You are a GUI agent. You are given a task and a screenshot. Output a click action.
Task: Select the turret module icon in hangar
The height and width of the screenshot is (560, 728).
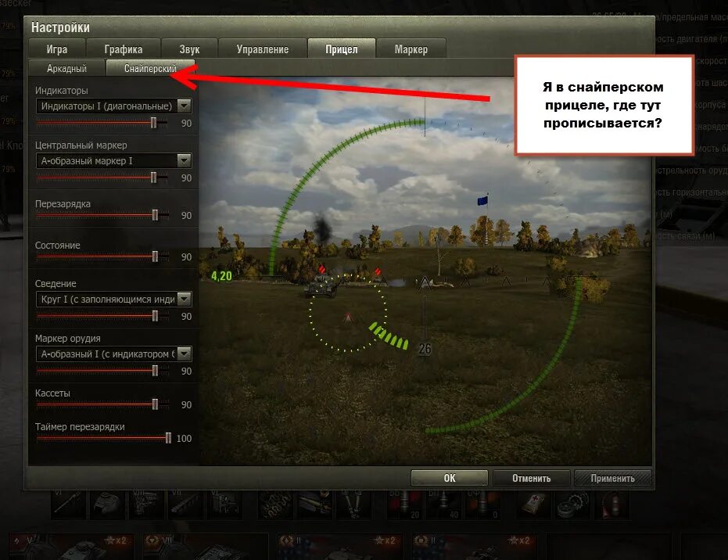tap(108, 504)
